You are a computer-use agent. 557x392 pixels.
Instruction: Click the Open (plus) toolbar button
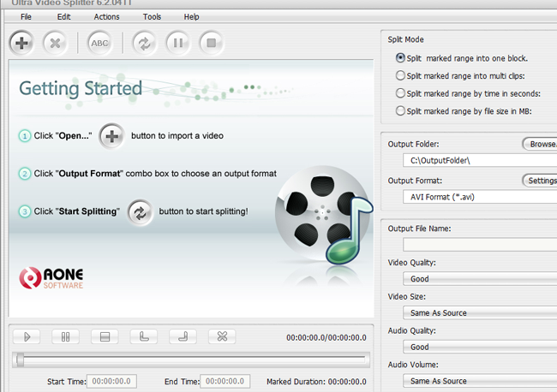coord(21,43)
